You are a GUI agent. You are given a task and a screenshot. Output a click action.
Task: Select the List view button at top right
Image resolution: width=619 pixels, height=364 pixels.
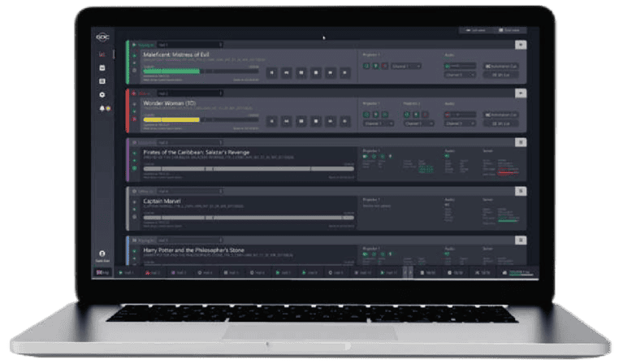[476, 30]
